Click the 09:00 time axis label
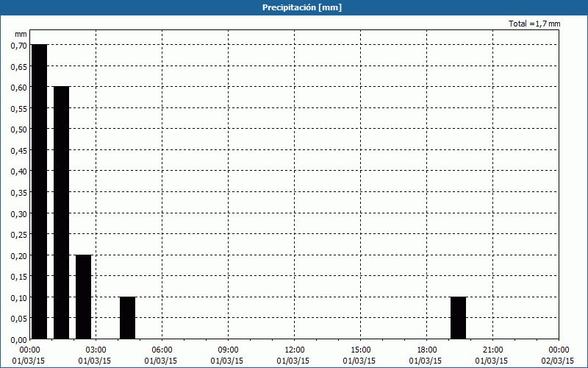This screenshot has height=368, width=588. 228,350
